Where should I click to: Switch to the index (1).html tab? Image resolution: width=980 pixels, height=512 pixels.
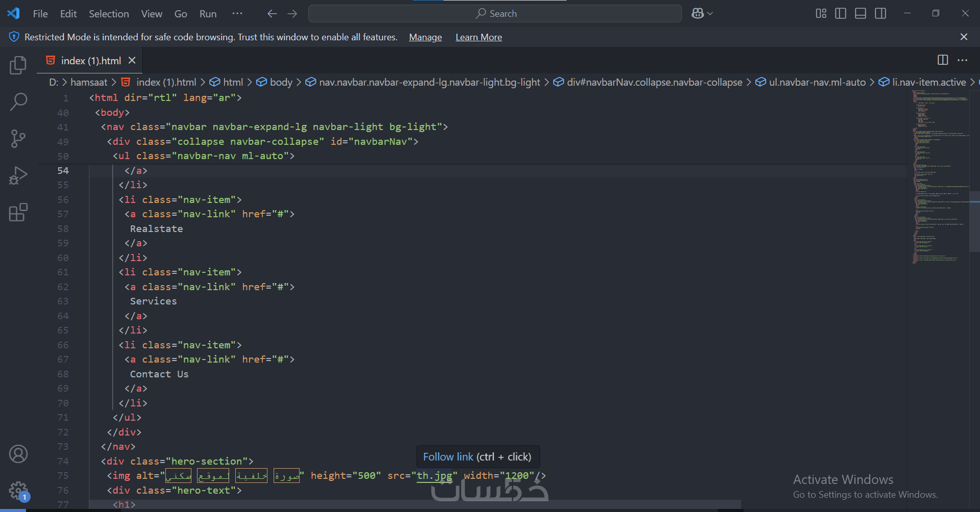[91, 61]
